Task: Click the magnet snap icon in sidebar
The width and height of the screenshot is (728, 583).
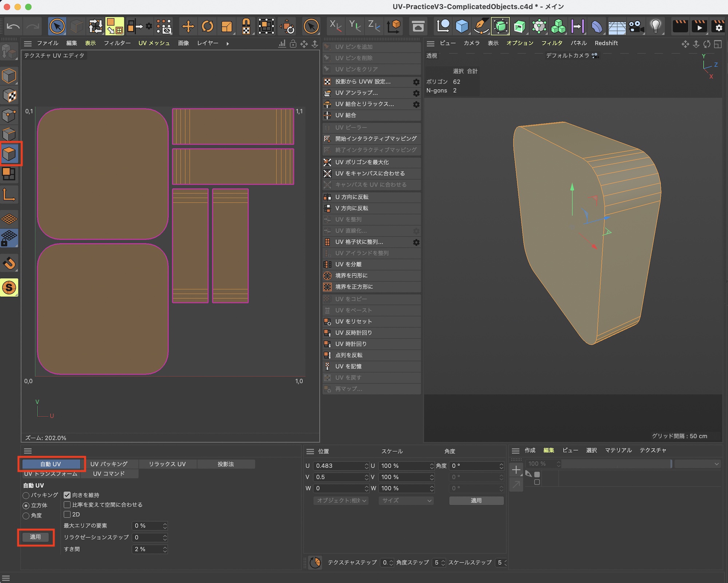Action: coord(9,263)
